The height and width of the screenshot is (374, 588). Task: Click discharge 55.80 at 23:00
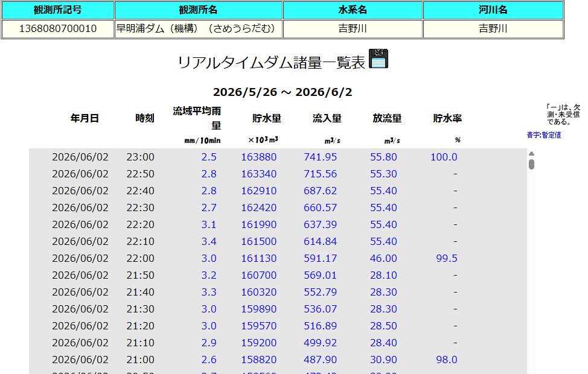[383, 157]
